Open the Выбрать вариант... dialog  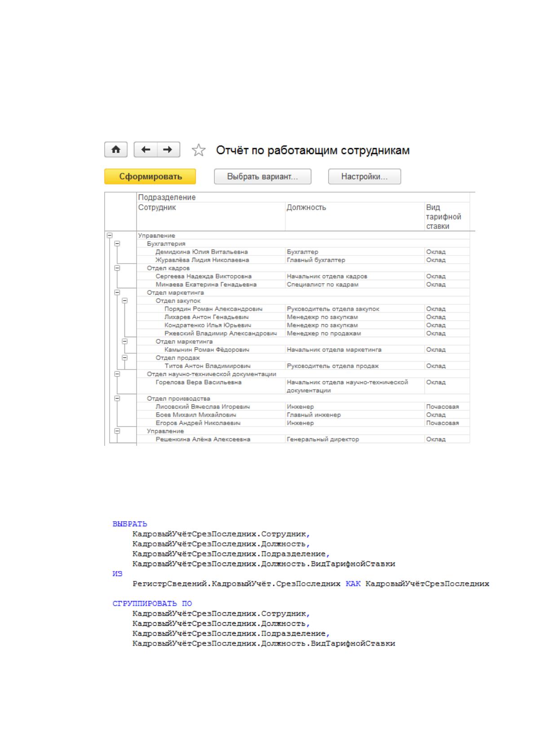pos(262,176)
